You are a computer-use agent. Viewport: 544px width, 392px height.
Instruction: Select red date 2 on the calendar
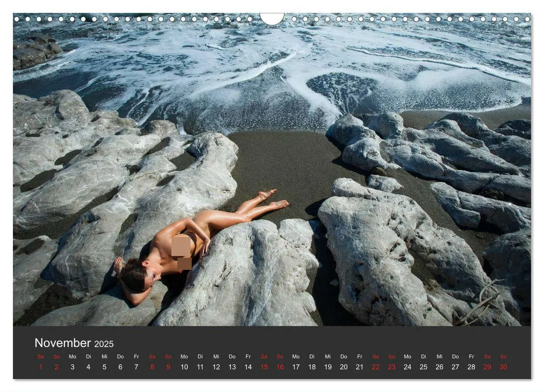(57, 367)
